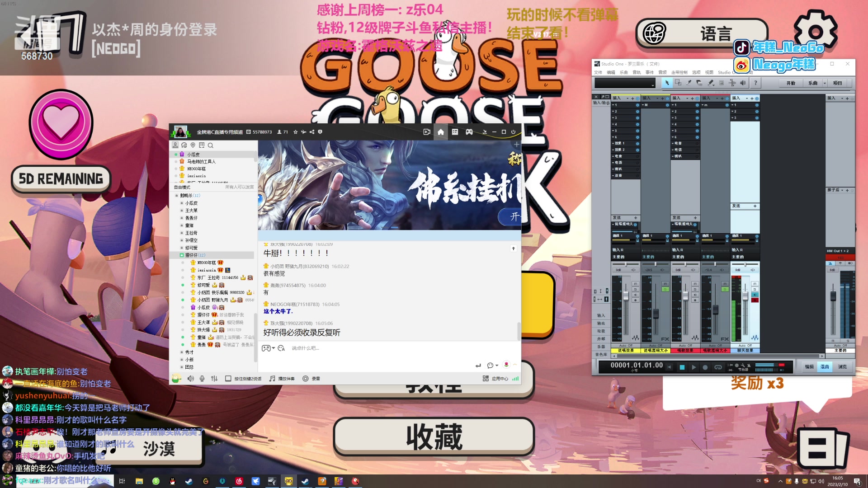Click the flower gift icon in YY chat

506,364
